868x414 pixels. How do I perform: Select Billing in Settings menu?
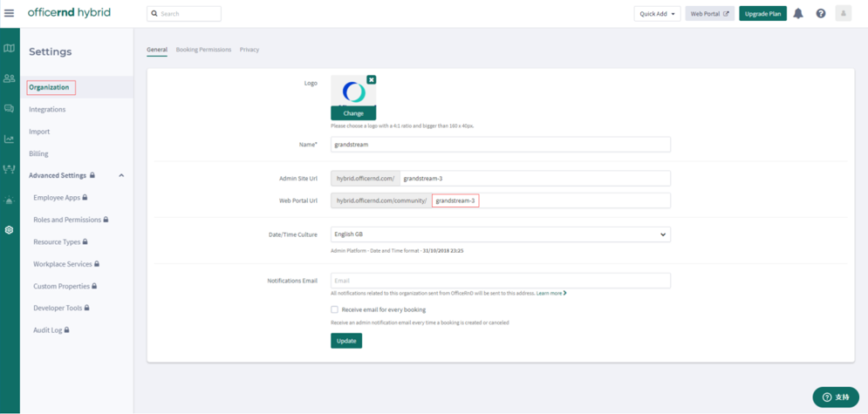click(x=38, y=153)
